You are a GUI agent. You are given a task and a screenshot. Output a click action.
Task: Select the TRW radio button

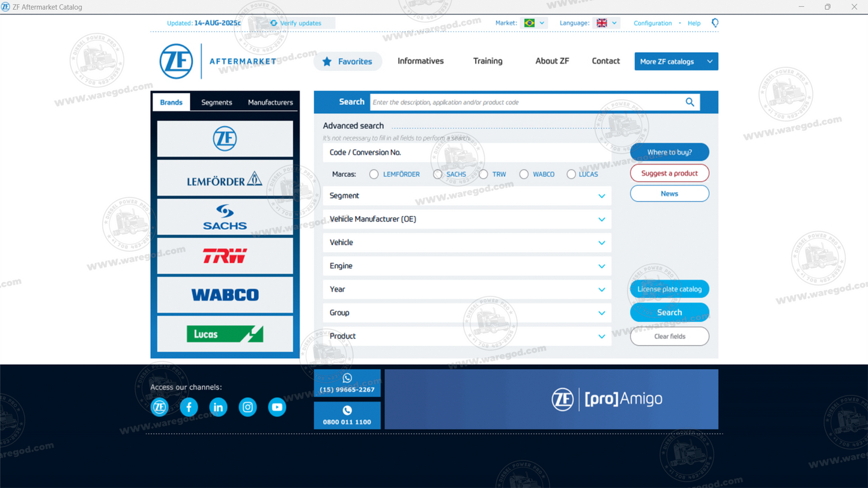[x=484, y=174]
